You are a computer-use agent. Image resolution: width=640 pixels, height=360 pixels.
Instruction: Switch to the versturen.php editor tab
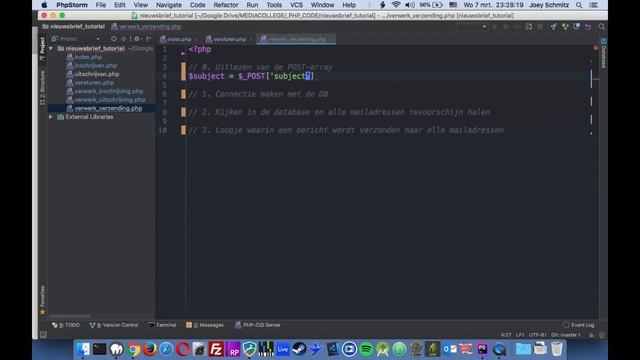pyautogui.click(x=229, y=39)
